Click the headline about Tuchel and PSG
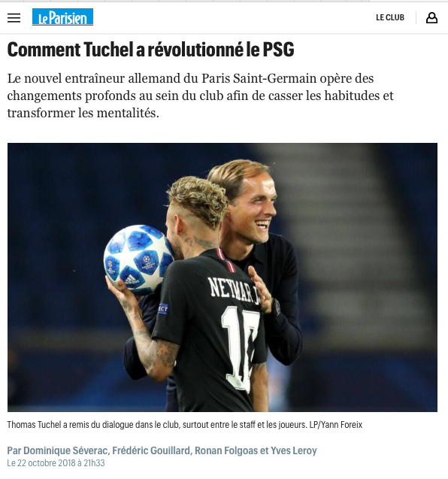This screenshot has height=479, width=448. click(150, 50)
